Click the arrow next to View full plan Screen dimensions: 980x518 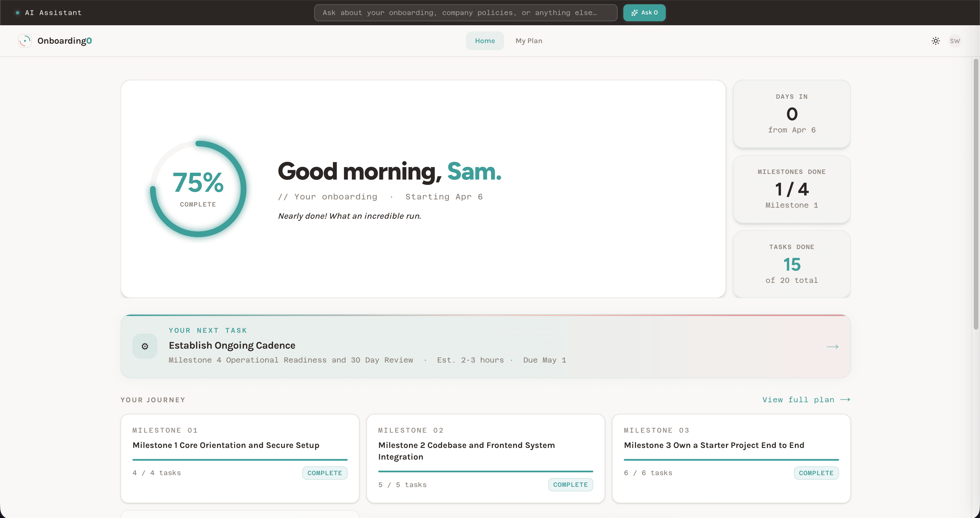point(845,399)
